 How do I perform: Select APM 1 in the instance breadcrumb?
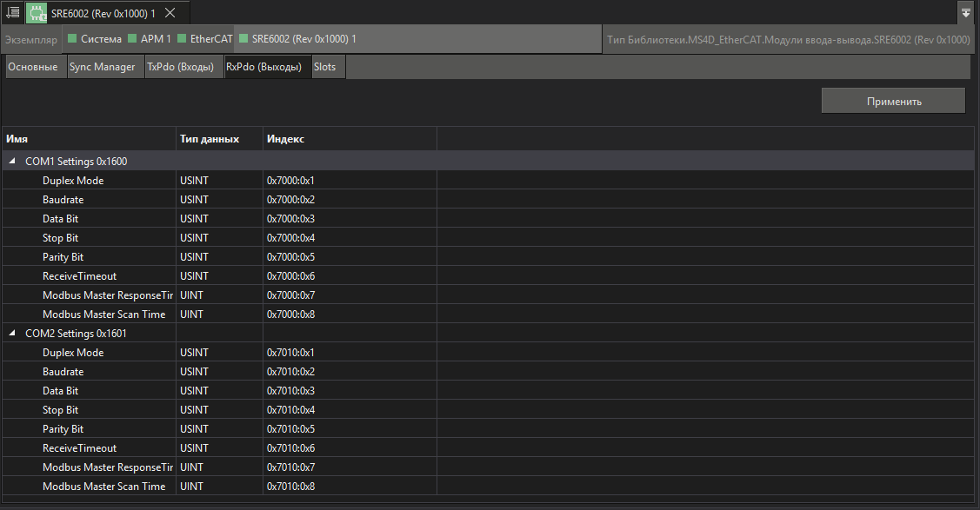click(x=150, y=39)
